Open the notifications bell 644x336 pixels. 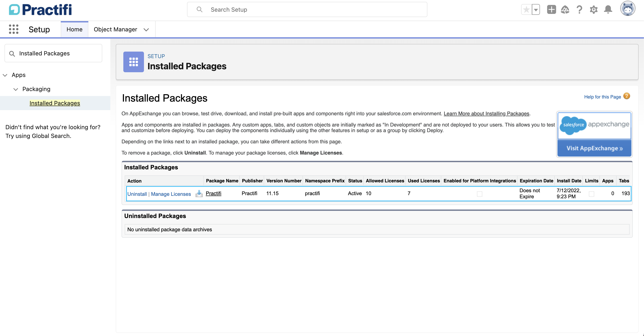coord(608,10)
